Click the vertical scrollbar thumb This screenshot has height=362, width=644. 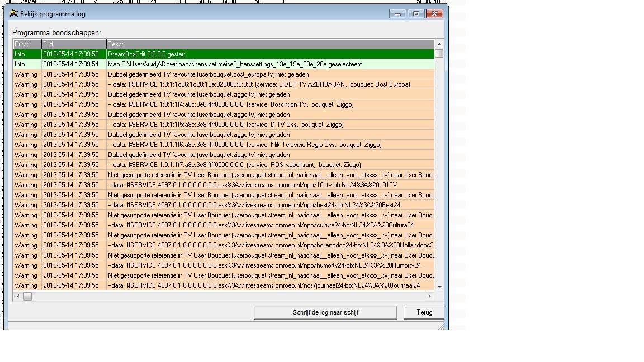click(x=439, y=54)
